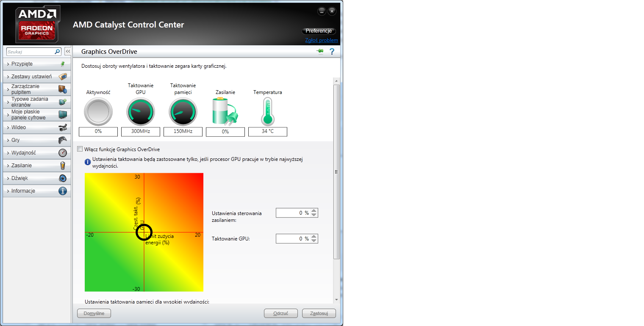Click the Typowe zadania ekranów icon
Image resolution: width=644 pixels, height=326 pixels.
(x=63, y=102)
